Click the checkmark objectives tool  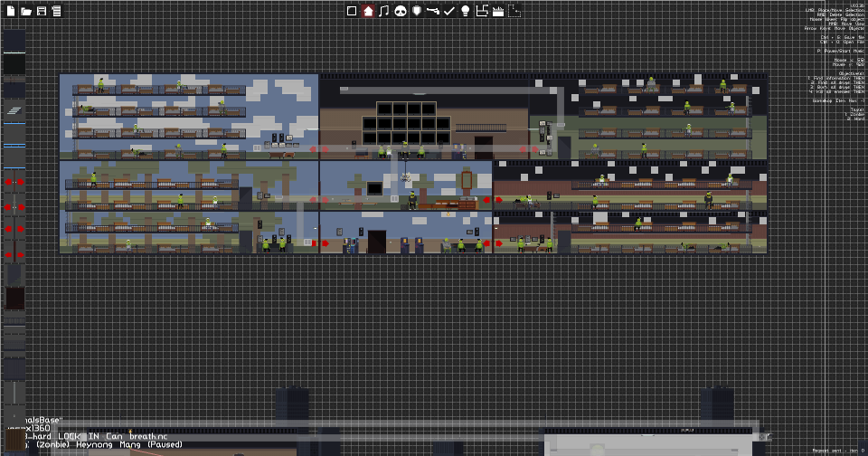[449, 11]
